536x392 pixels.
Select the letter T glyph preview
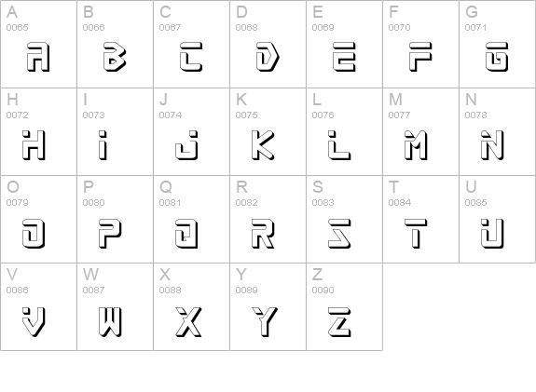(416, 234)
